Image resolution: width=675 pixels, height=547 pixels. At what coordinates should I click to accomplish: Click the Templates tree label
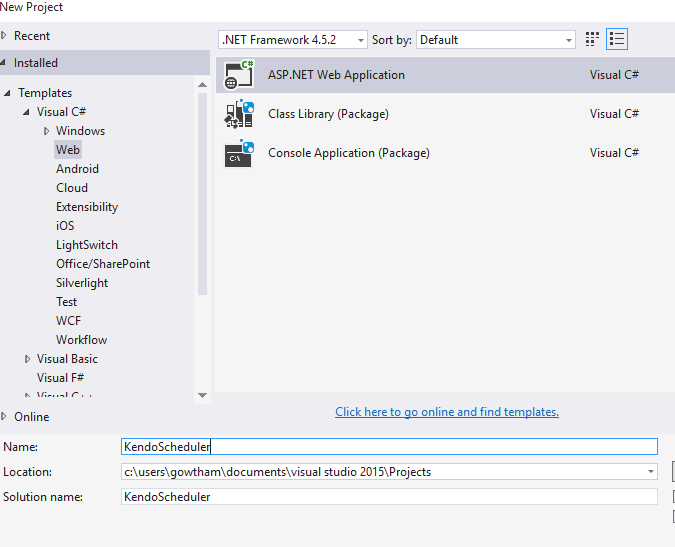45,93
